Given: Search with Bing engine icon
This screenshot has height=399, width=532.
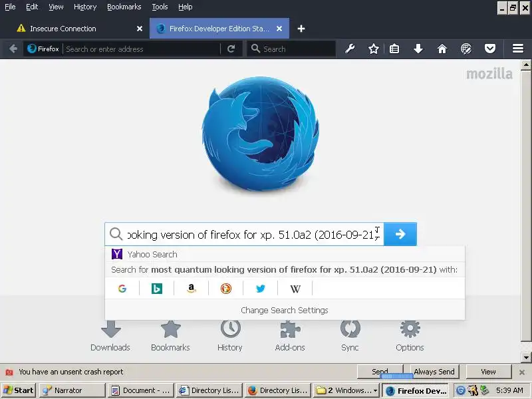Looking at the screenshot, I should point(157,289).
